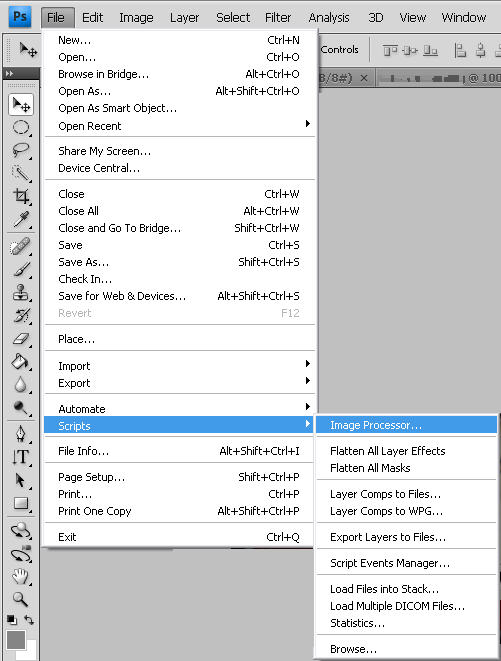501x661 pixels.
Task: Choose Browse in Bridge
Action: [179, 74]
